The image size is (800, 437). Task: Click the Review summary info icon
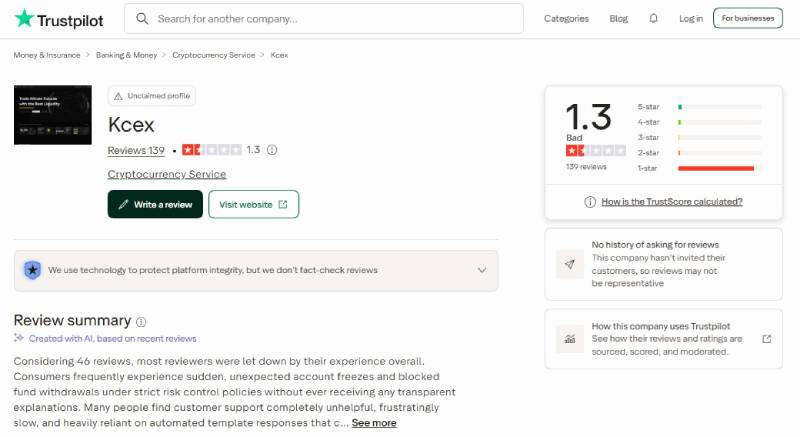(141, 322)
